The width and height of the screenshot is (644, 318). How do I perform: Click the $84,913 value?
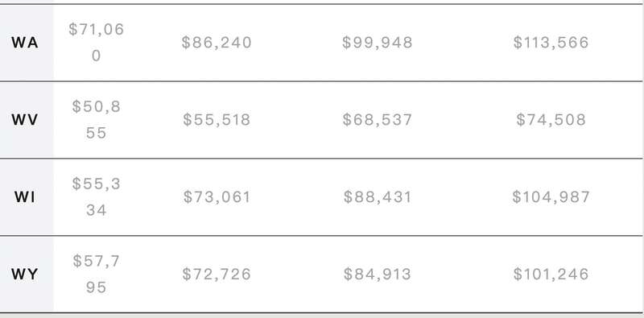[x=378, y=274]
